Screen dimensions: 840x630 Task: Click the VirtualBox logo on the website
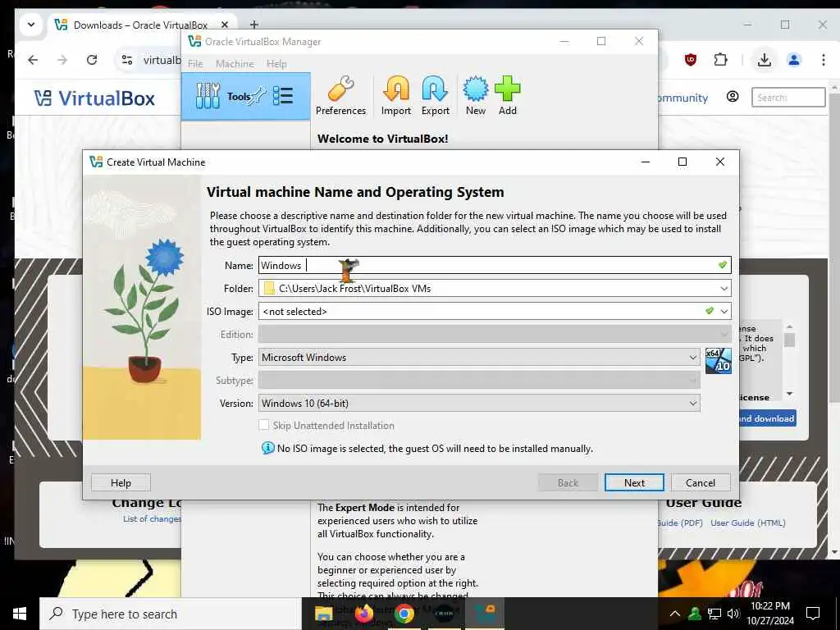pyautogui.click(x=94, y=98)
